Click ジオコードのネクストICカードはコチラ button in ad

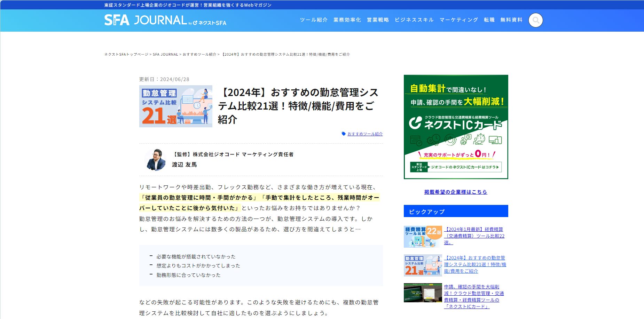[x=456, y=167]
